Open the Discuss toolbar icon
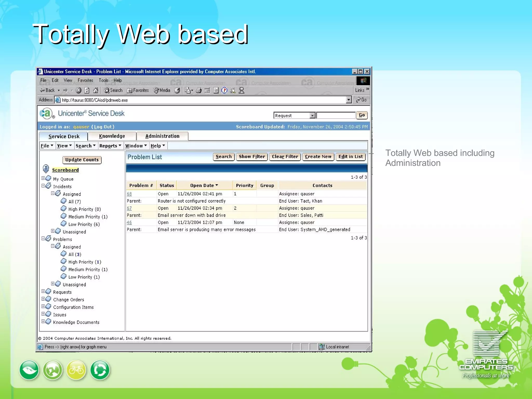 (216, 90)
